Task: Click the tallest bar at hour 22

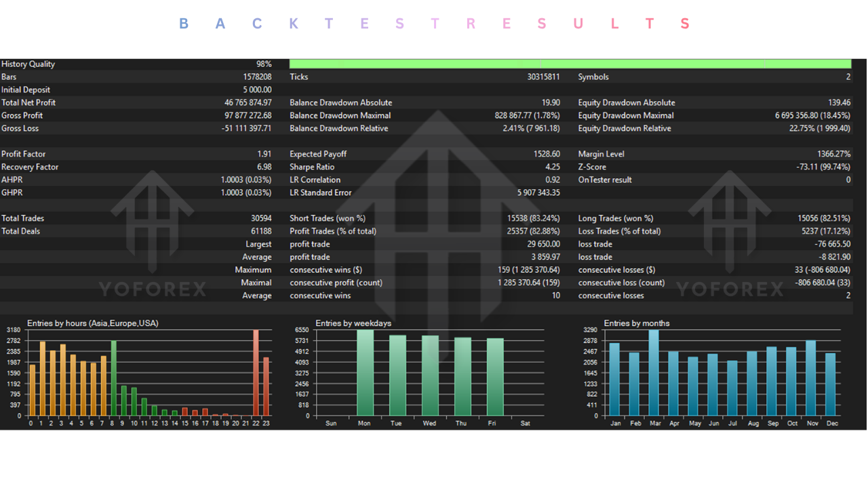Action: click(x=256, y=373)
